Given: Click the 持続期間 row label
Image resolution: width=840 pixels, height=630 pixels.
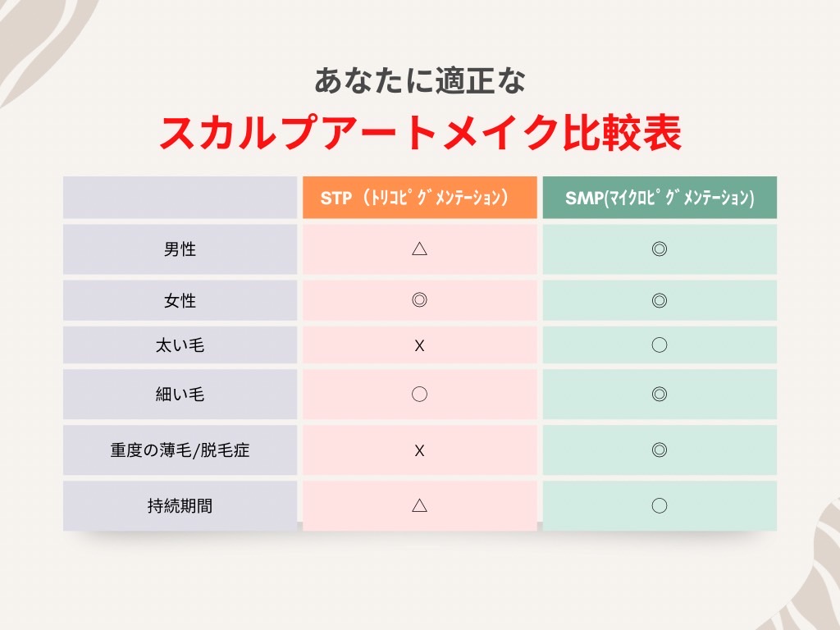Looking at the screenshot, I should pyautogui.click(x=180, y=506).
